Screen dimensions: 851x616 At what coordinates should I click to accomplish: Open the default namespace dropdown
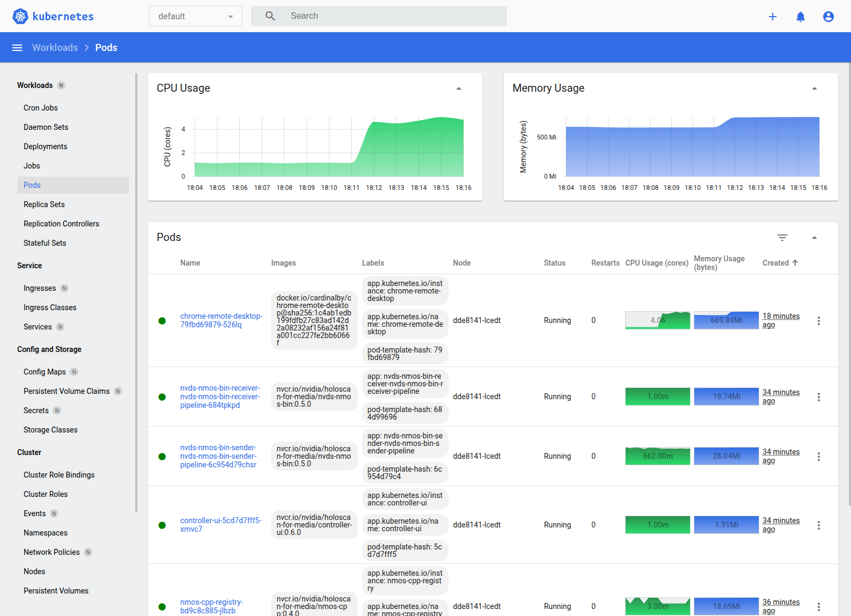(x=195, y=17)
